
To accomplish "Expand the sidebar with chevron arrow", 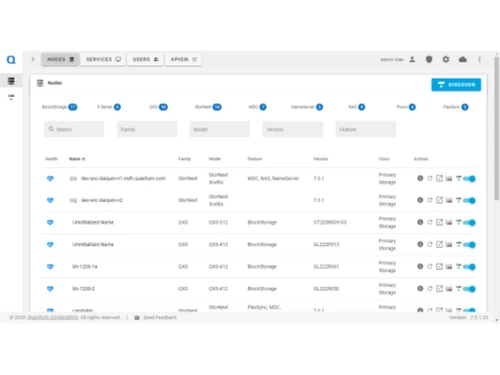I will [33, 59].
